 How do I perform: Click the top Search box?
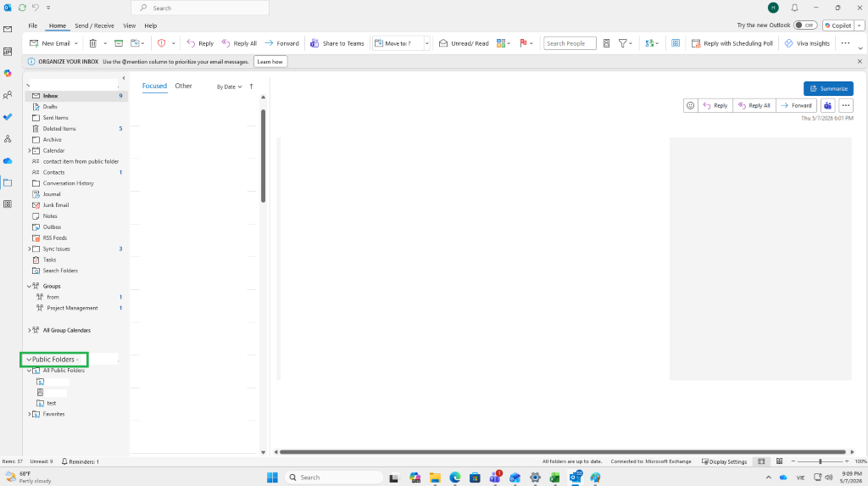tap(200, 8)
